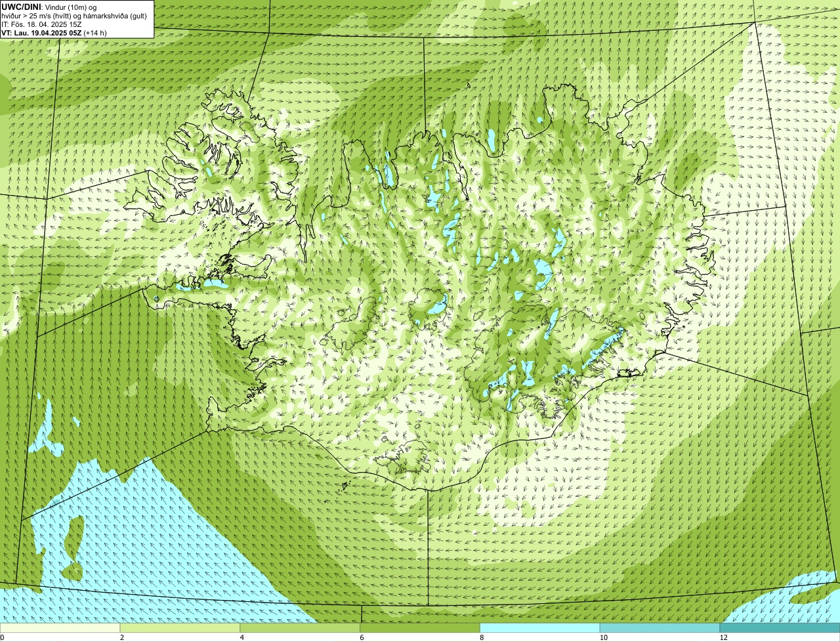This screenshot has height=642, width=840.
Task: Click the '2' label on the color scale
Action: coord(121,637)
